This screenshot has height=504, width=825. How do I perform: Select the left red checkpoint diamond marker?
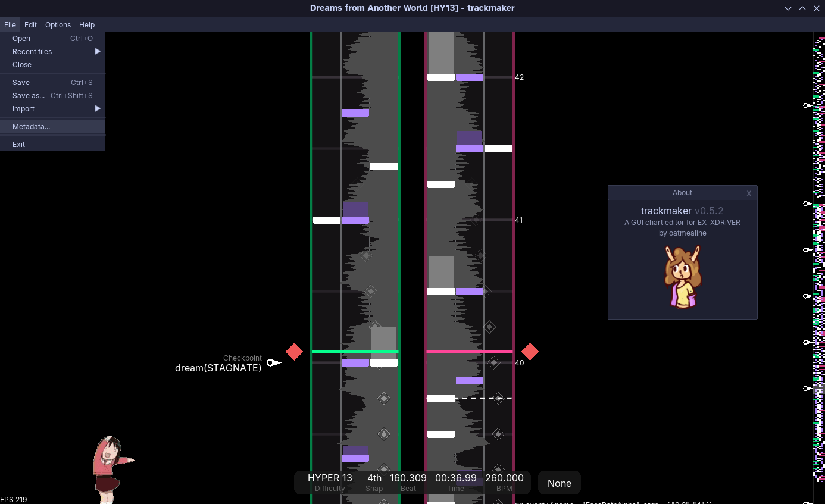(294, 352)
